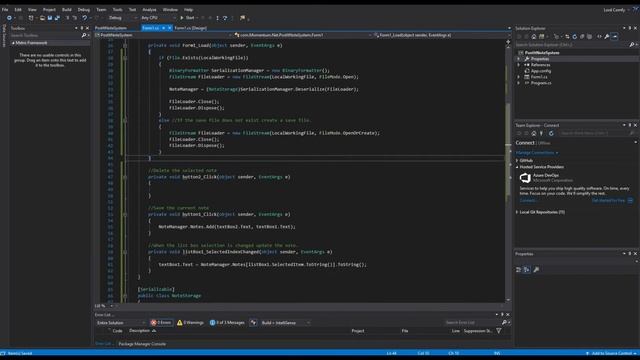The width and height of the screenshot is (640, 360).
Task: Click the Team Explorer Home icon
Action: coord(534,133)
